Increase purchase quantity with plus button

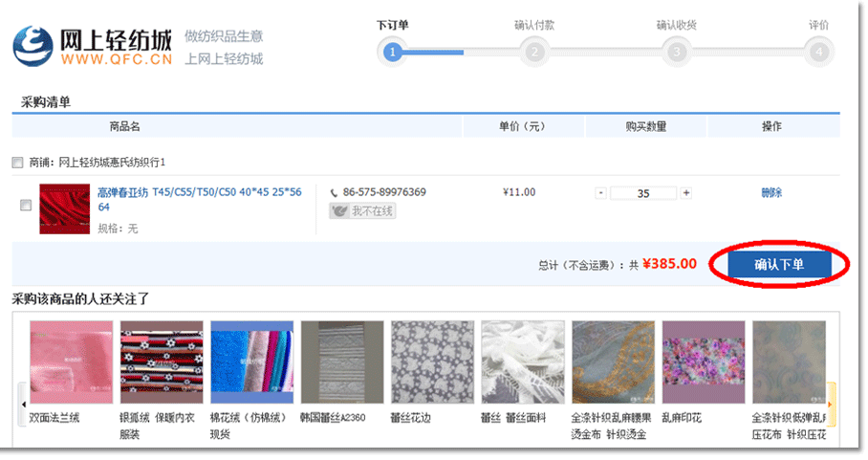686,193
